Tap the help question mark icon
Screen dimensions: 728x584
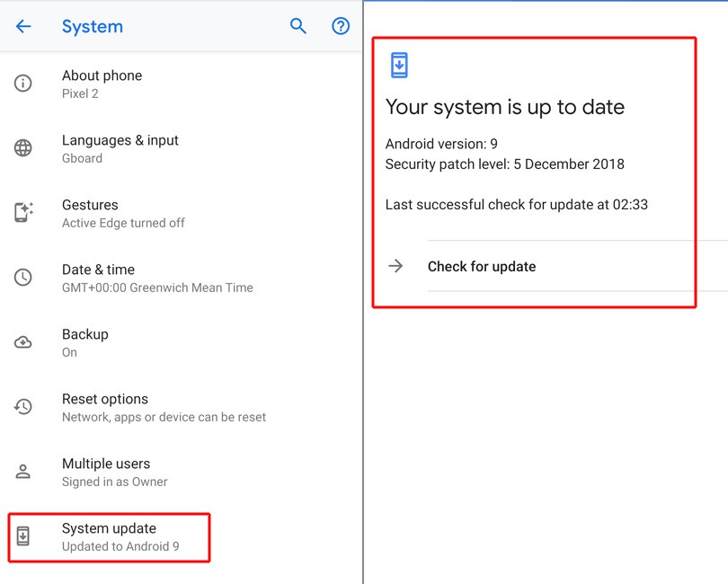click(341, 27)
